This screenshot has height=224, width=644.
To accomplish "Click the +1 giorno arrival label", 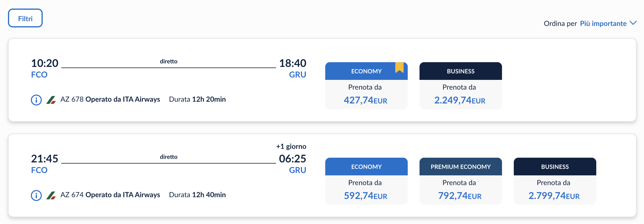I will 291,146.
